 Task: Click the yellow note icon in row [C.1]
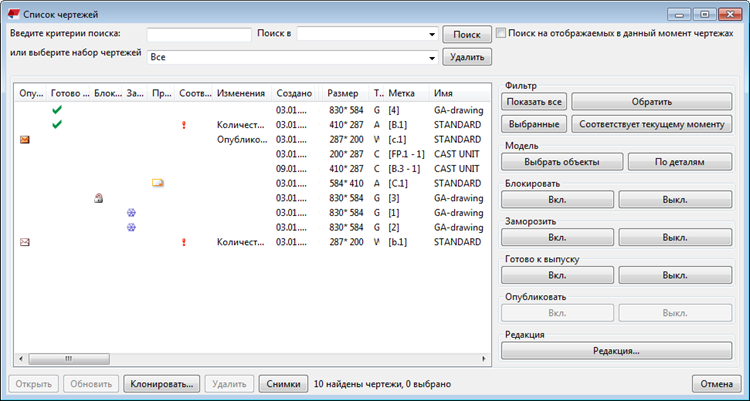click(157, 183)
